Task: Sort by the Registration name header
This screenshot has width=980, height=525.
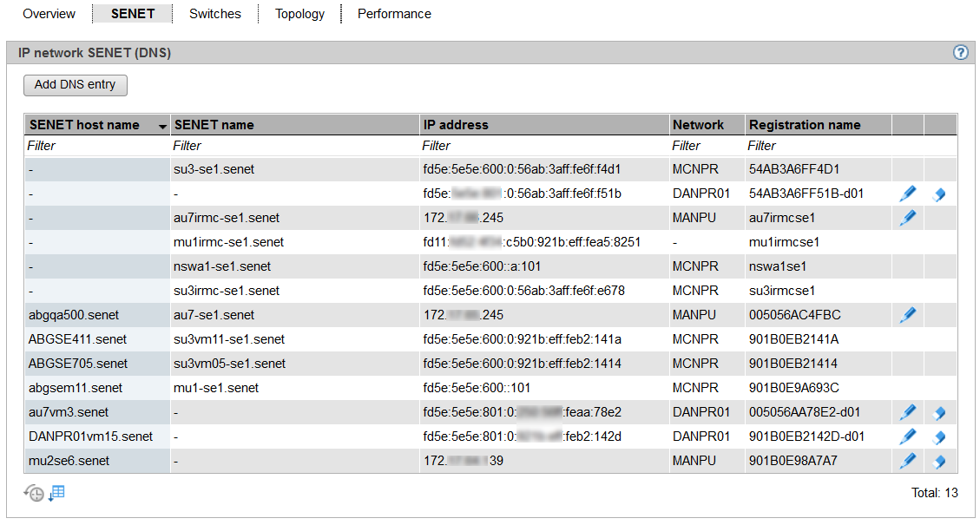Action: (805, 125)
